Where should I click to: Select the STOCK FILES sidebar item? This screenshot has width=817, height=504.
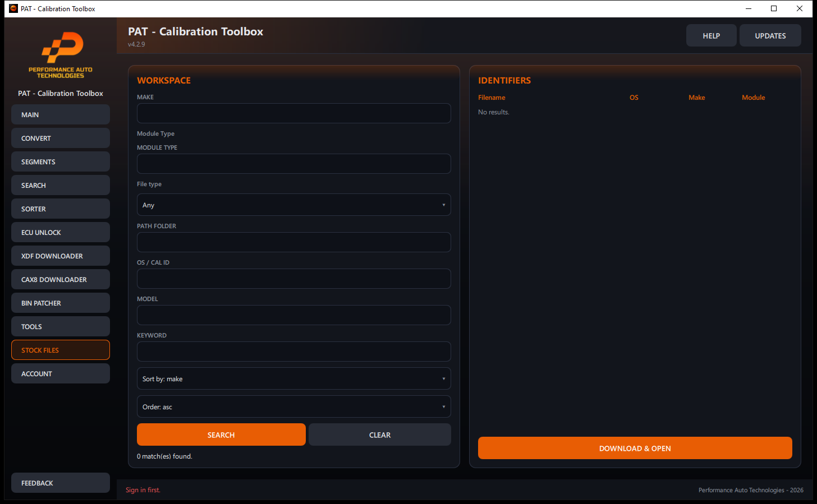[x=61, y=350]
